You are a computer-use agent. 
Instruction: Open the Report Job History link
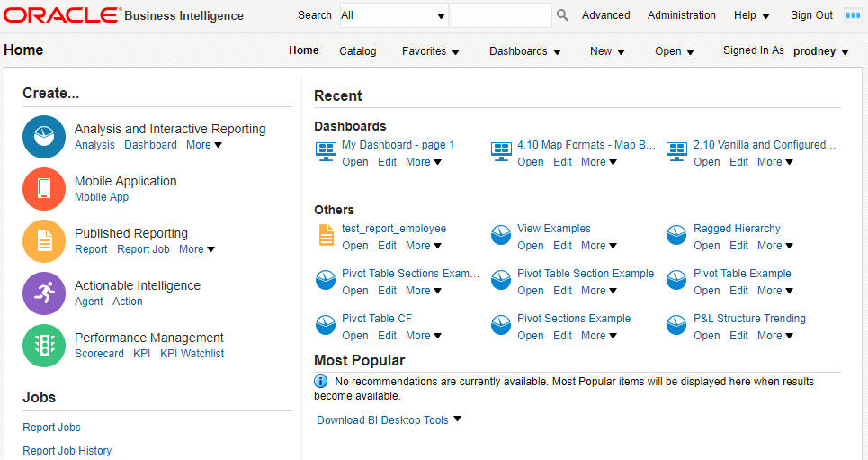pos(67,451)
